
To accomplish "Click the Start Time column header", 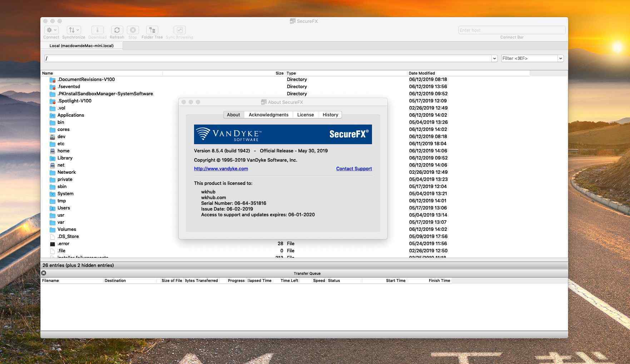I will coord(385,280).
